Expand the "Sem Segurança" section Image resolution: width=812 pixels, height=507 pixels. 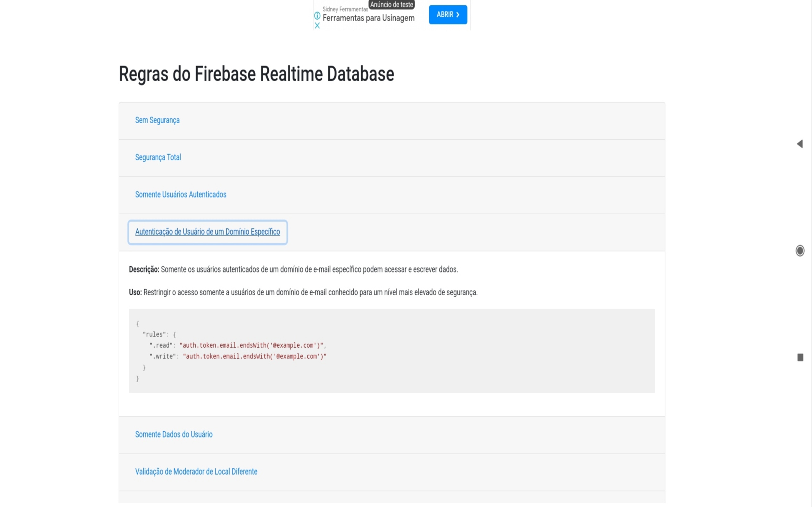157,120
